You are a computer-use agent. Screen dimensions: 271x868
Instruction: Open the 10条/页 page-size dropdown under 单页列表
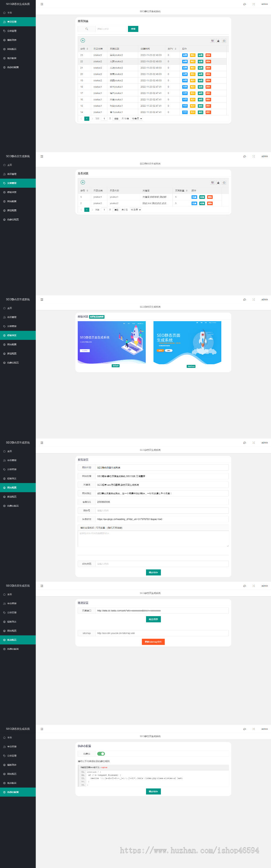click(137, 119)
